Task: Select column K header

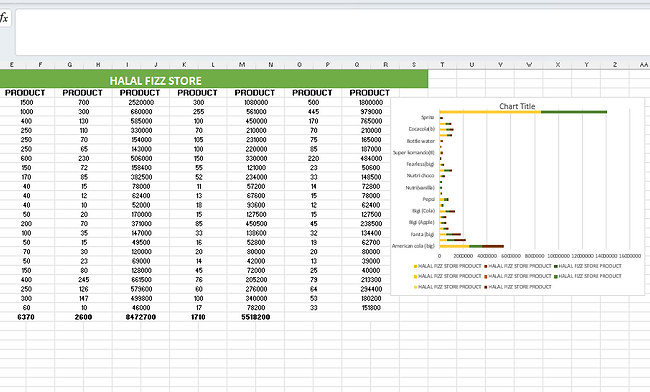Action: 184,65
